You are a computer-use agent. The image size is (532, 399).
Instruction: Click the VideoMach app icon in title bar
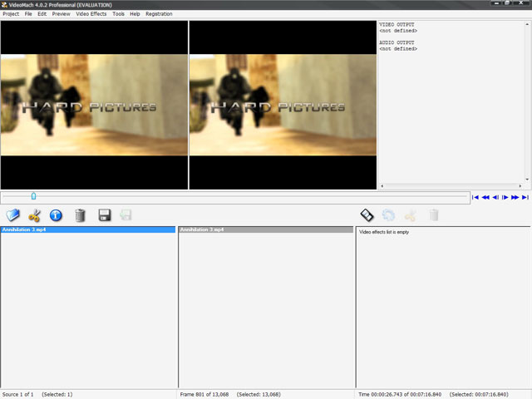tap(4, 5)
